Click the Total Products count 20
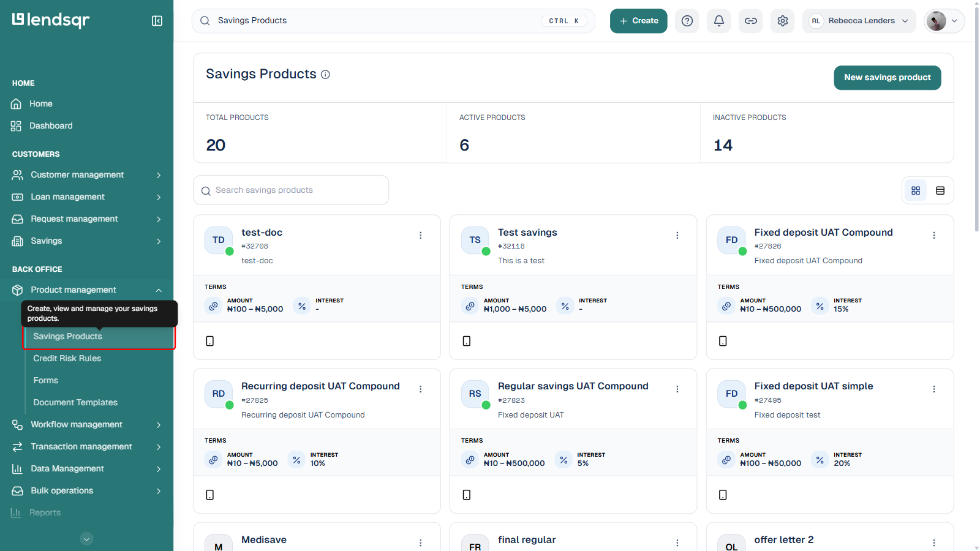This screenshot has height=551, width=980. click(216, 145)
